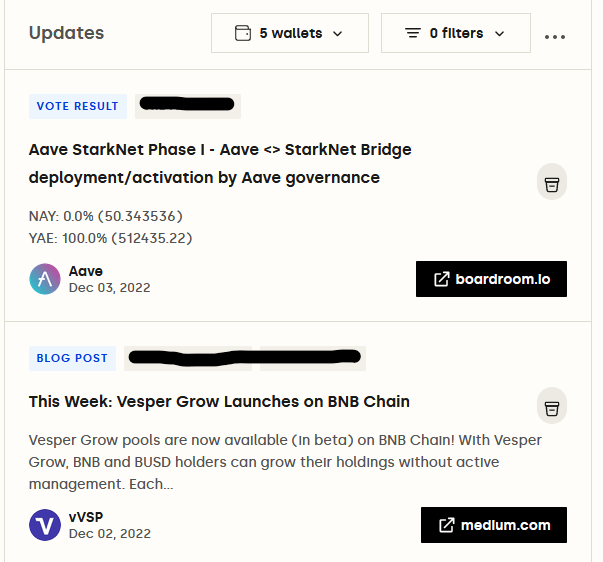Open the boardroom.io link
This screenshot has height=562, width=603.
click(x=491, y=279)
